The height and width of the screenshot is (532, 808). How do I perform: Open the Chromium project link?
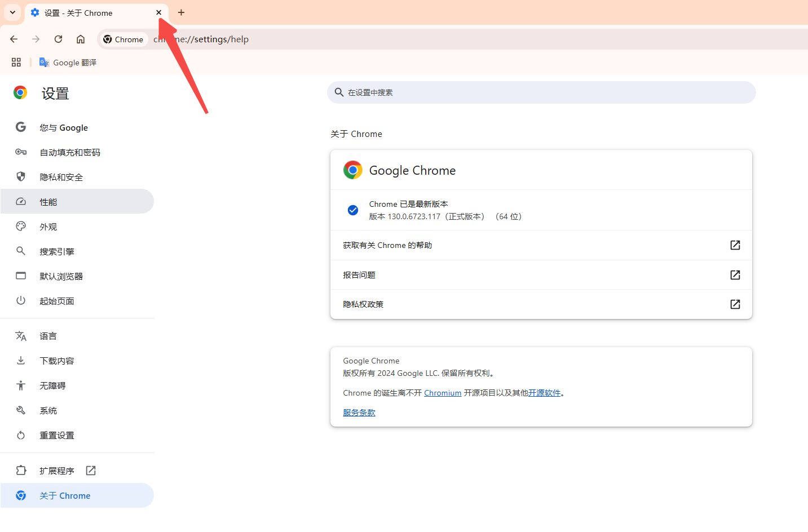tap(443, 393)
